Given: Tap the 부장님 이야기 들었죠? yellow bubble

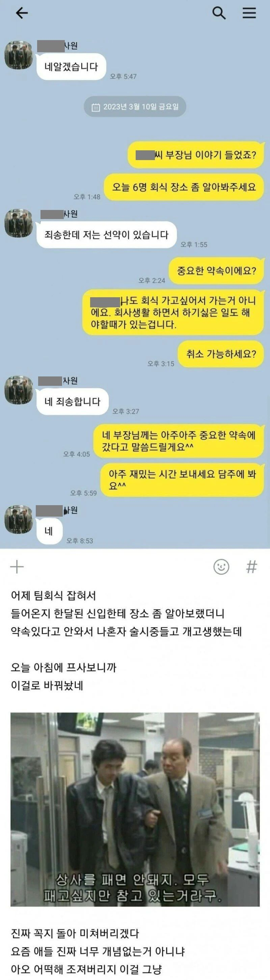Looking at the screenshot, I should (x=196, y=155).
